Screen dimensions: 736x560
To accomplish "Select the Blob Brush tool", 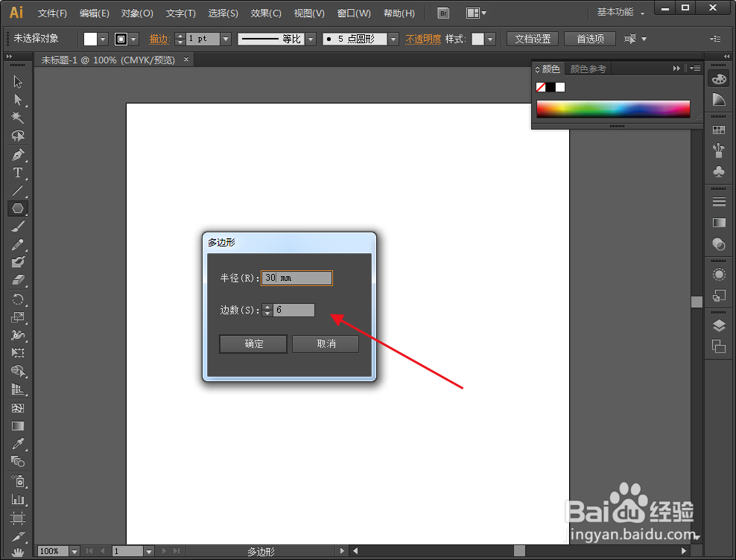I will [18, 262].
